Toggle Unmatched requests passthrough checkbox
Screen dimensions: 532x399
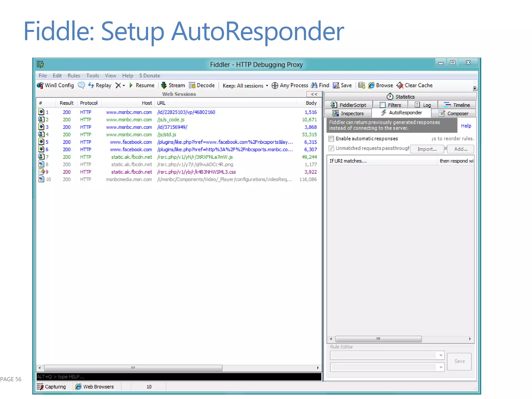coord(331,148)
